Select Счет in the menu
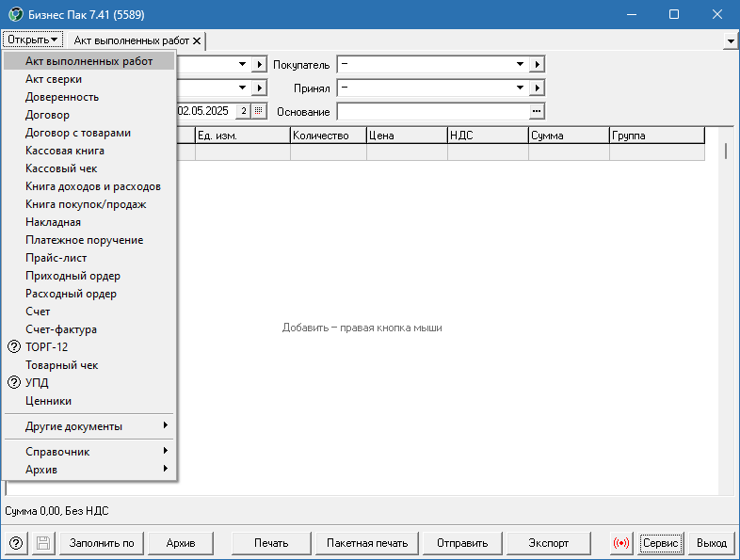This screenshot has width=740, height=560. click(x=89, y=312)
